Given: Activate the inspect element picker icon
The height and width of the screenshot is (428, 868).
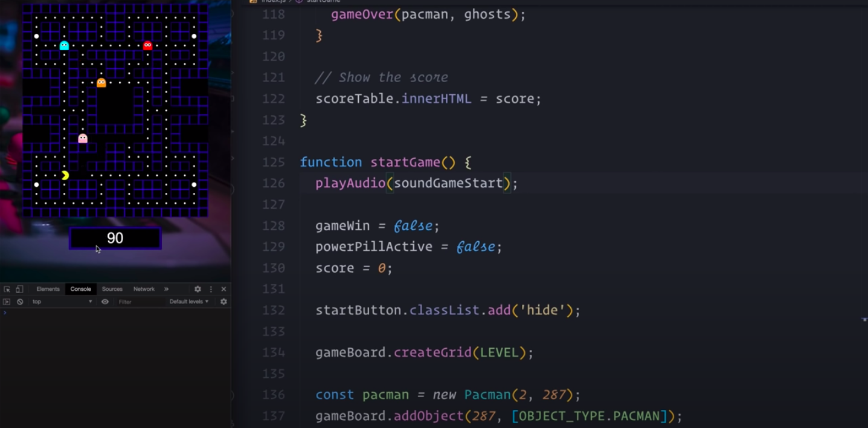Looking at the screenshot, I should [x=7, y=290].
